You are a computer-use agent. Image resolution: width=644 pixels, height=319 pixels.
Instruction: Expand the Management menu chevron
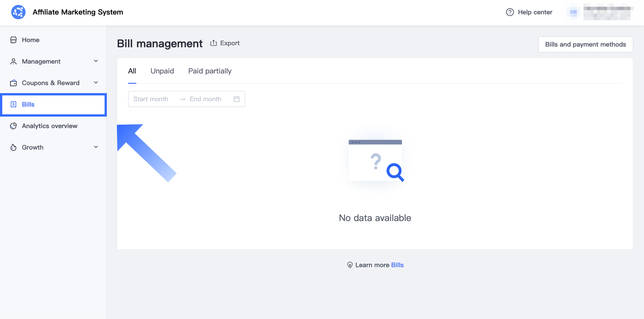click(x=96, y=61)
